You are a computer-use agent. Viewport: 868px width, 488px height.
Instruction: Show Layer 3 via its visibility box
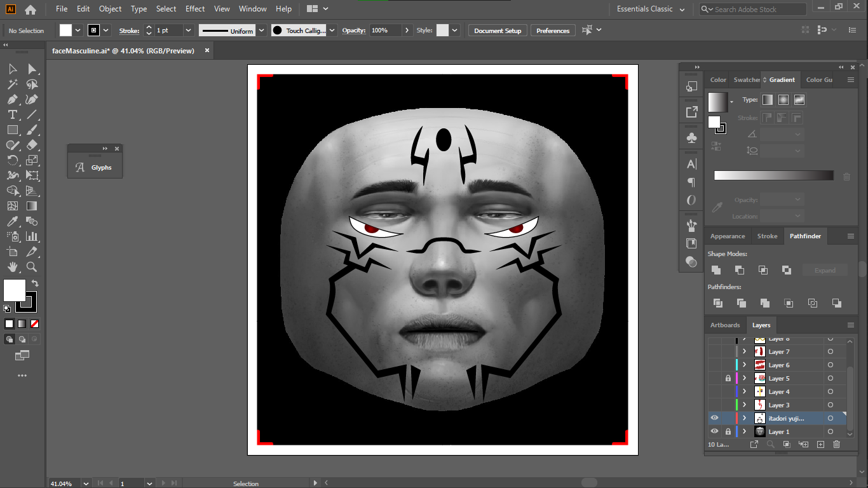[x=714, y=405]
